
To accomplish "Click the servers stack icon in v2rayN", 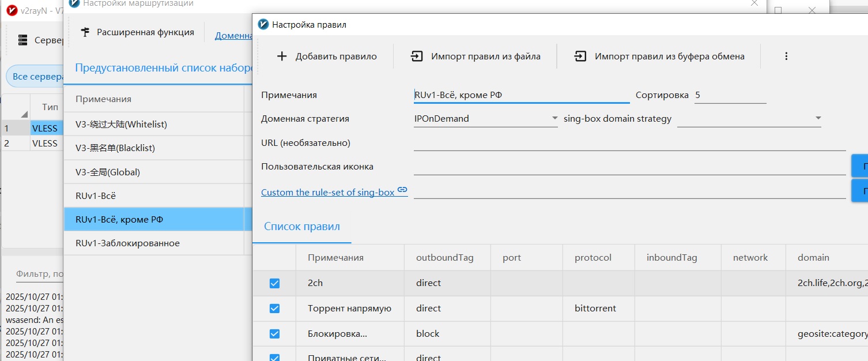I will click(23, 40).
